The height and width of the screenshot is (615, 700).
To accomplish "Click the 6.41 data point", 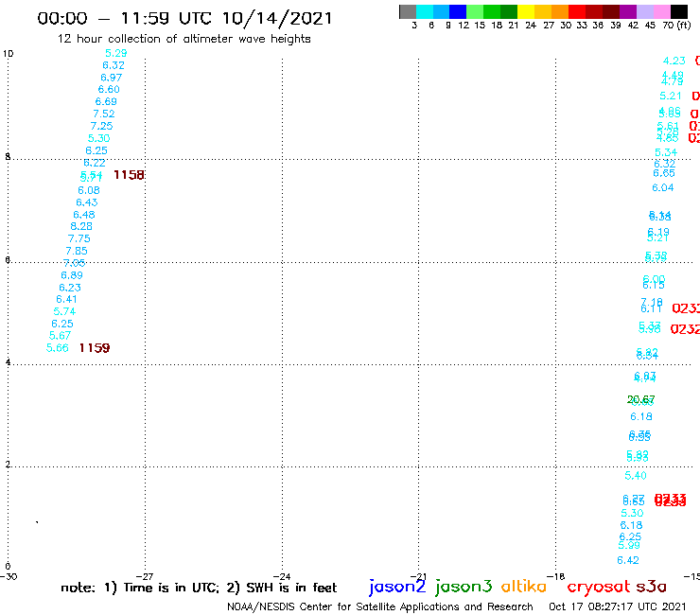I will tap(66, 299).
